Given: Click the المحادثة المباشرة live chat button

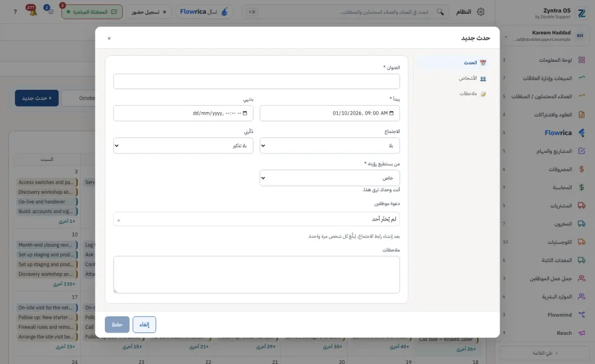Looking at the screenshot, I should [92, 12].
